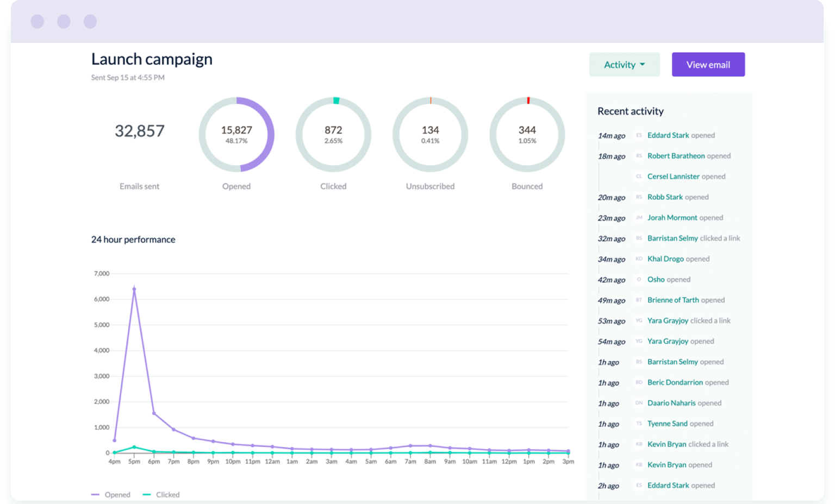Select the 5pm peak data point on the chart
This screenshot has height=504, width=835.
coord(134,288)
